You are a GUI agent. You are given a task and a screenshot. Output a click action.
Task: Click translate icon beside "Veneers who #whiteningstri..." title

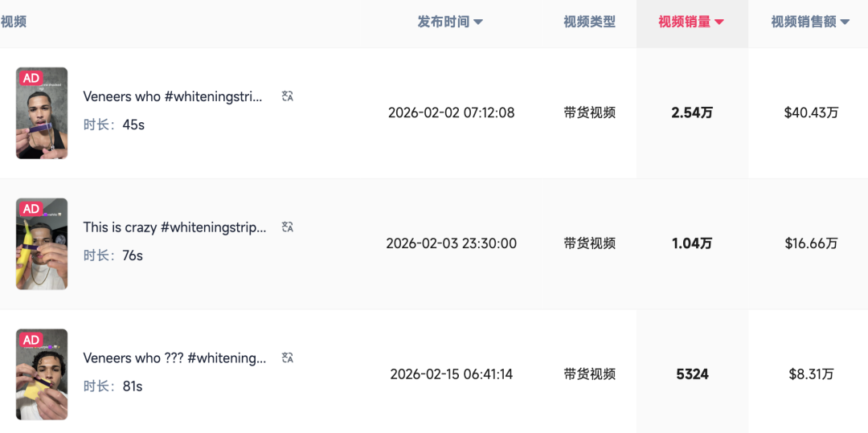[x=287, y=96]
